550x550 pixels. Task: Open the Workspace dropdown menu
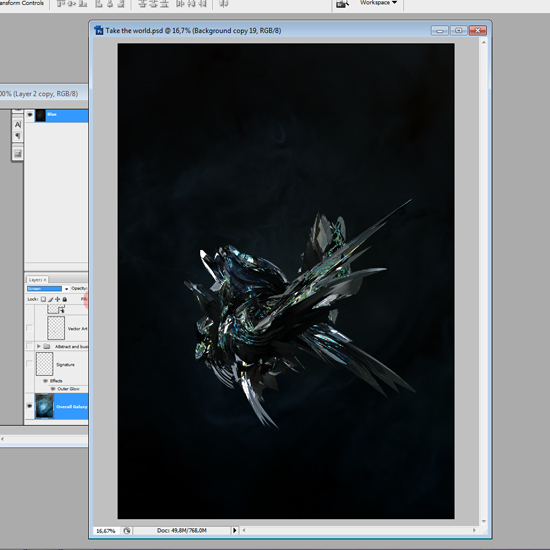(378, 3)
